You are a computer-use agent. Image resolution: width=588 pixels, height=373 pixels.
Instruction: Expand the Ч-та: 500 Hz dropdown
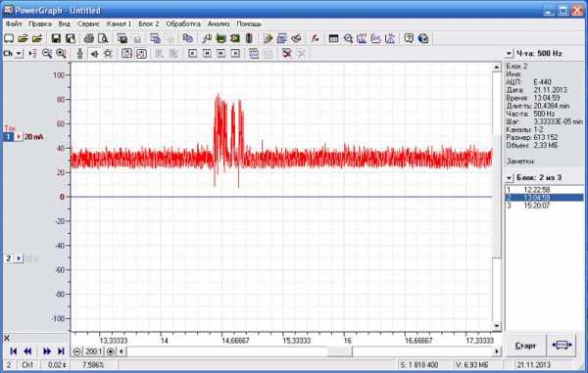coord(509,54)
